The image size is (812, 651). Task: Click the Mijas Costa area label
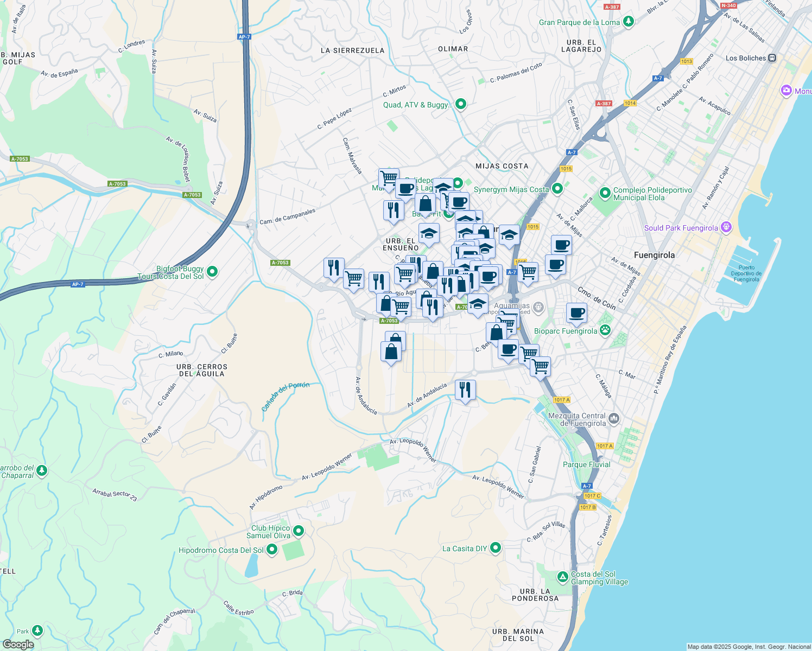tap(502, 166)
